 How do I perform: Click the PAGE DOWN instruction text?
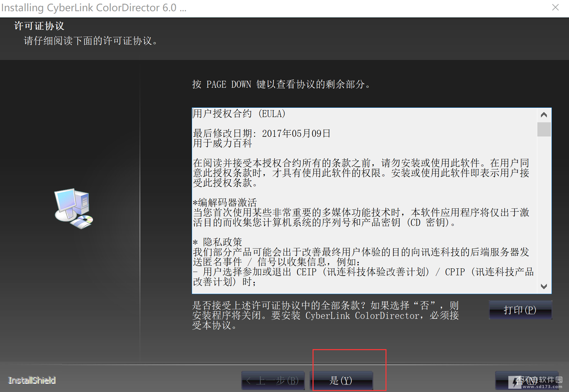282,84
